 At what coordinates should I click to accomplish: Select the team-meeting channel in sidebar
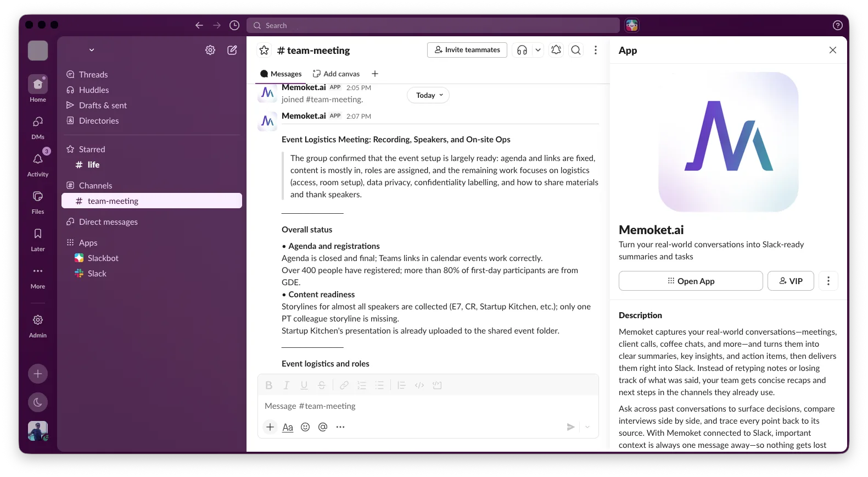coord(152,201)
